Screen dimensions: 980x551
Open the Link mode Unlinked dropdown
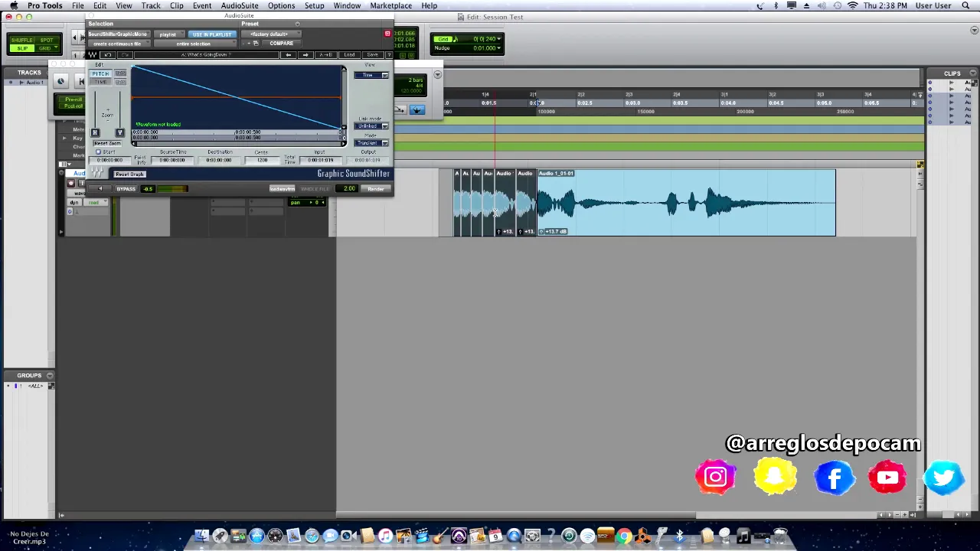(371, 126)
